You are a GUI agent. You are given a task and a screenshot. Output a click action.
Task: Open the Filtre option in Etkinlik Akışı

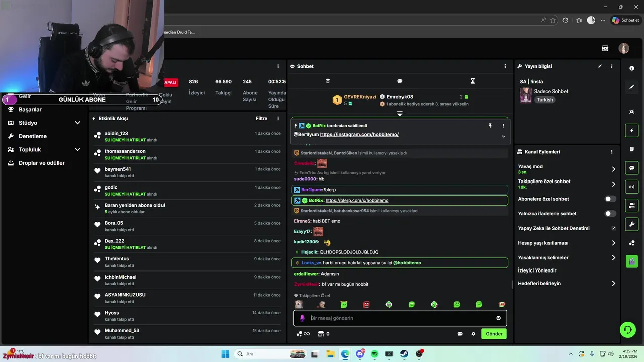[261, 119]
